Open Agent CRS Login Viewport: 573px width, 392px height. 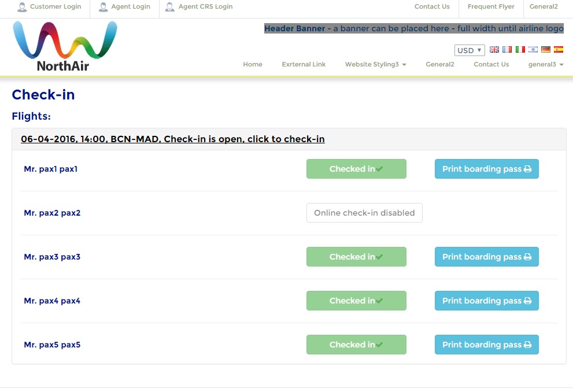(x=199, y=6)
